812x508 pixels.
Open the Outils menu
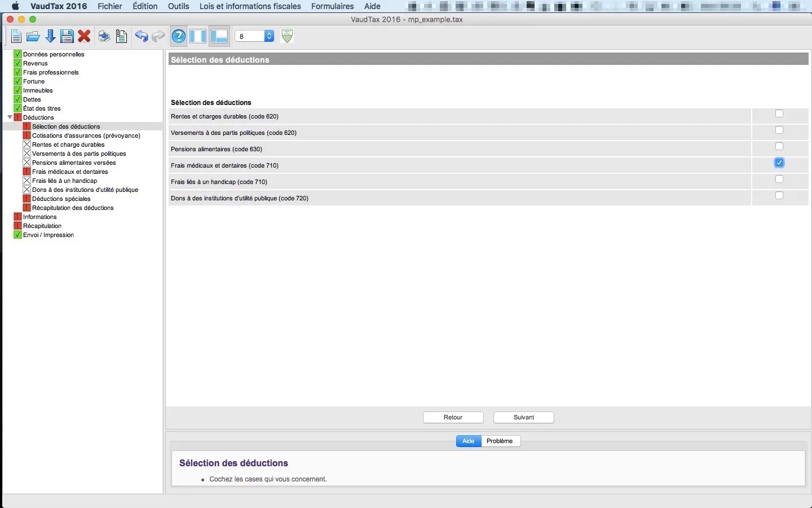pos(179,6)
